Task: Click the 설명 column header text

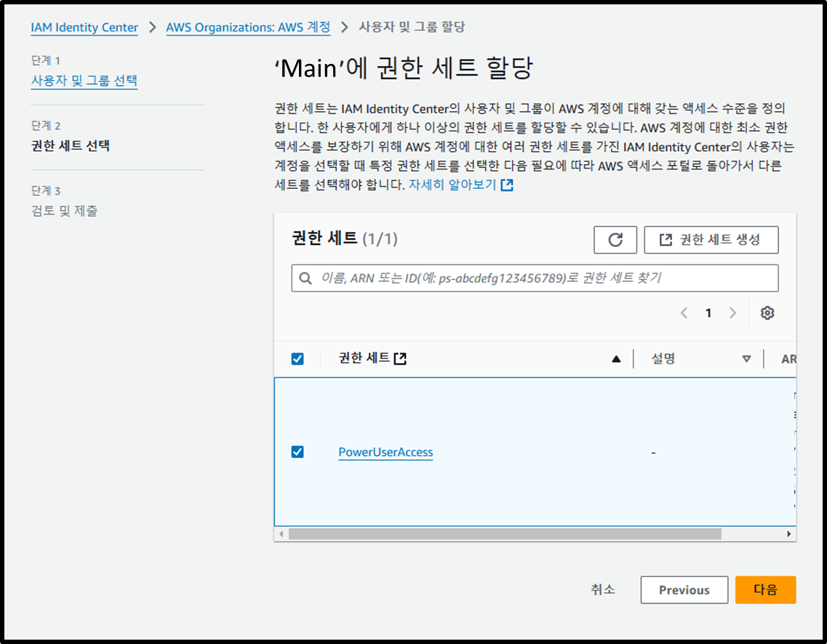Action: [663, 359]
